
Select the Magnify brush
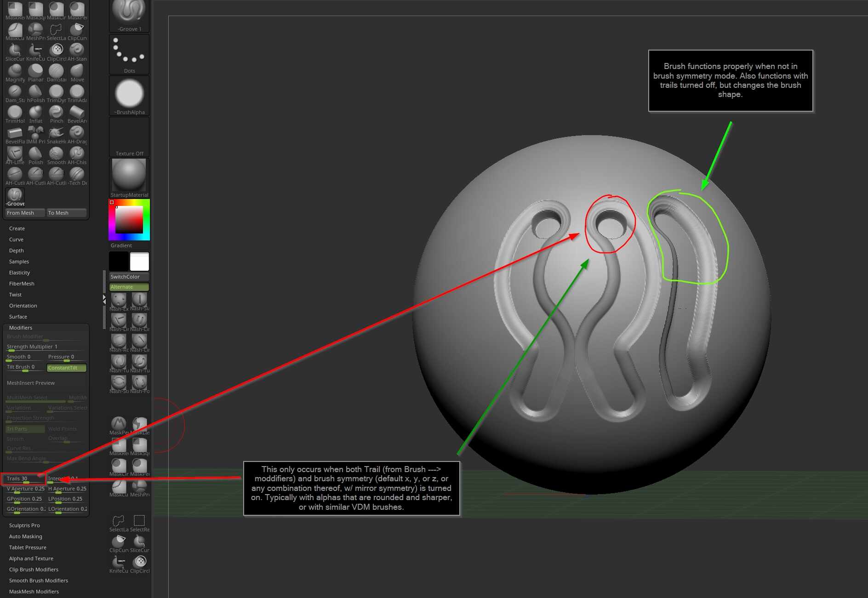pos(15,73)
